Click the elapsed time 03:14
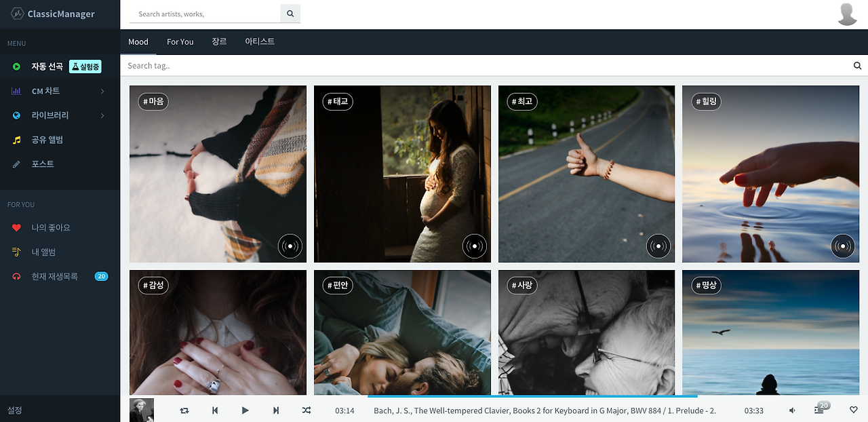The height and width of the screenshot is (422, 868). click(344, 410)
